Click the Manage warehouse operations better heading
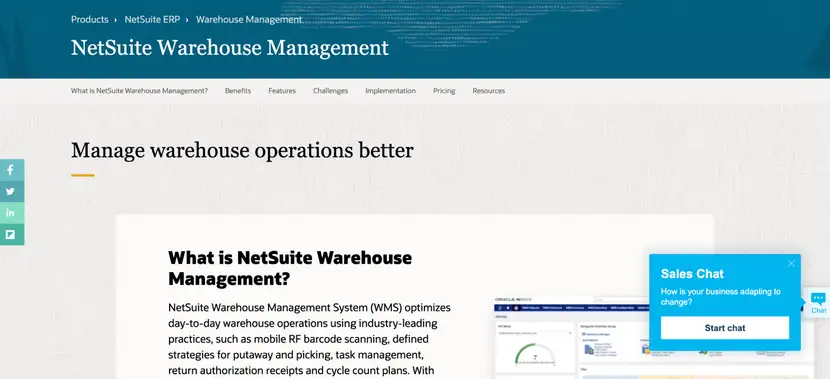The width and height of the screenshot is (830, 379). click(242, 150)
